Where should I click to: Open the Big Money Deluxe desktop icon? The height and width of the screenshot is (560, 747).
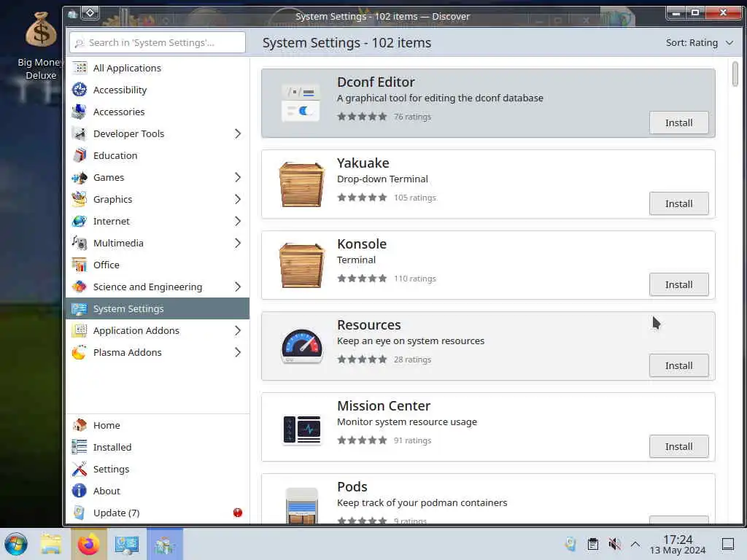41,45
